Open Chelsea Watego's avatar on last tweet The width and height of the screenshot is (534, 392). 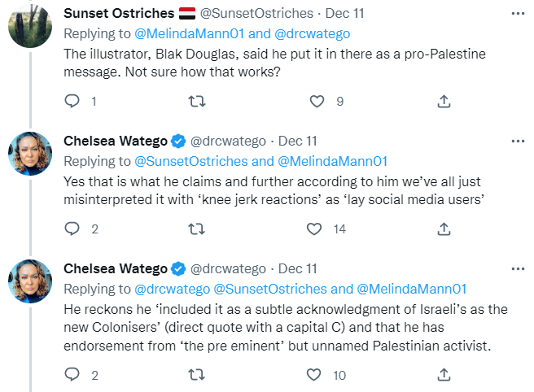30,281
